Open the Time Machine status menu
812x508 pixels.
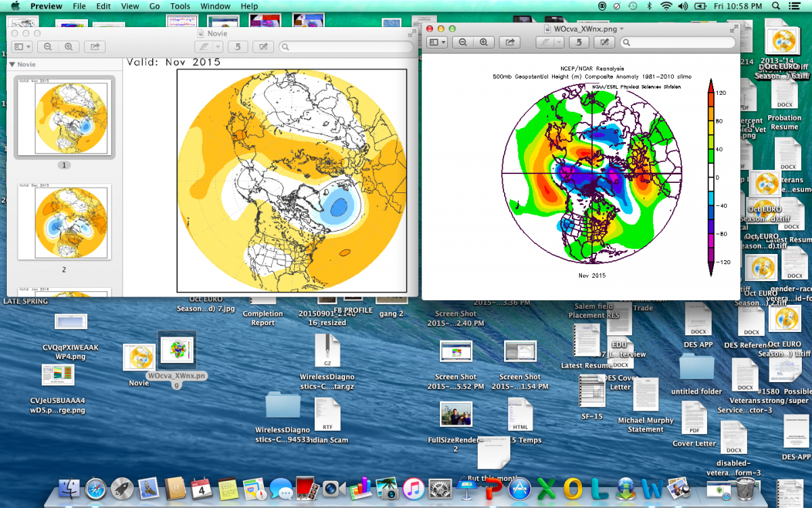[632, 6]
